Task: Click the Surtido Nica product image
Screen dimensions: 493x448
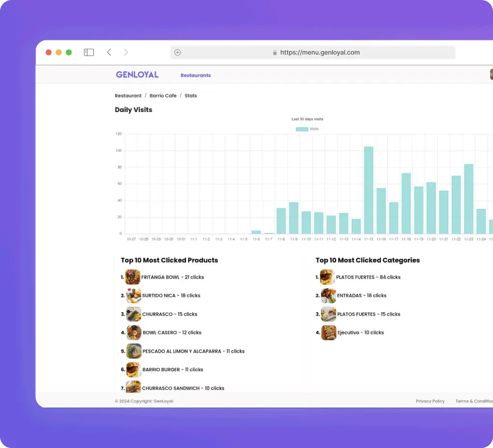Action: click(x=134, y=295)
